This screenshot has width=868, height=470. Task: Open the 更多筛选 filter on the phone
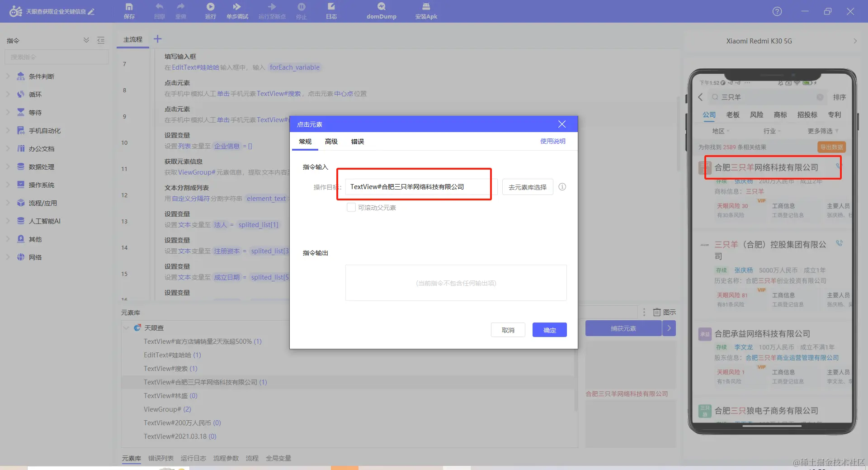pyautogui.click(x=823, y=131)
